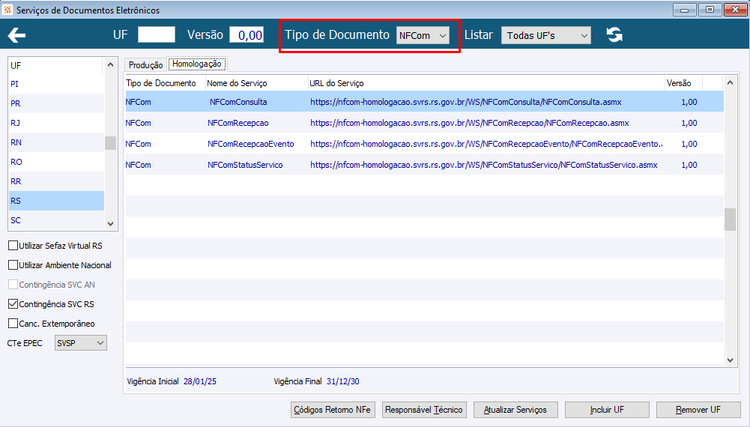Switch to the Produção tab
Screen dimensions: 750x427
pos(145,65)
